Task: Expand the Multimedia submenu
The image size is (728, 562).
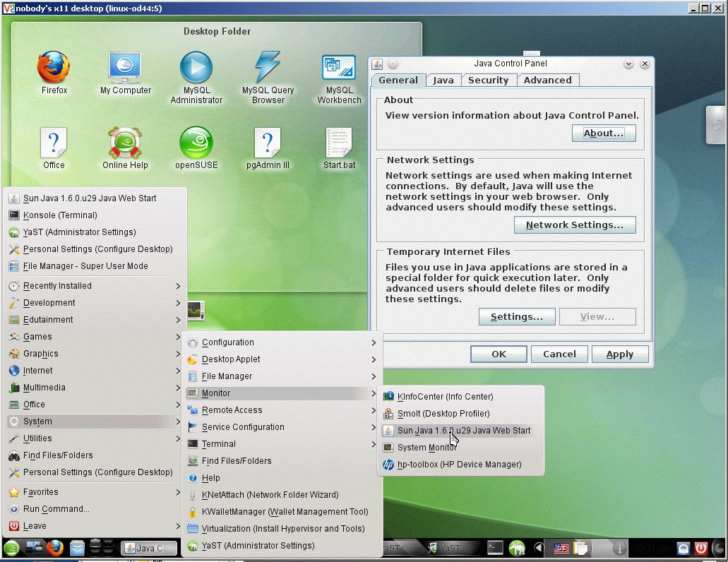Action: coord(95,388)
